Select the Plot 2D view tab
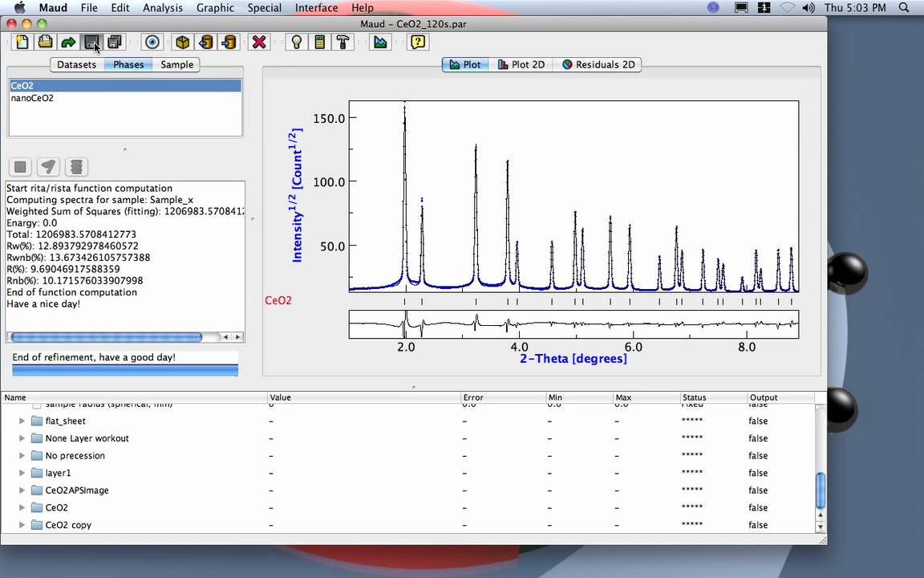 (521, 64)
